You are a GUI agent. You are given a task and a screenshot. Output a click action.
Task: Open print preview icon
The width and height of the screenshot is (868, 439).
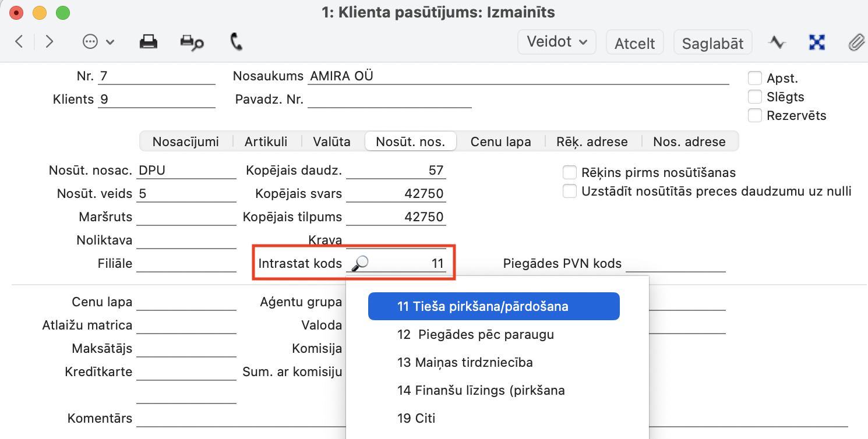(x=192, y=42)
